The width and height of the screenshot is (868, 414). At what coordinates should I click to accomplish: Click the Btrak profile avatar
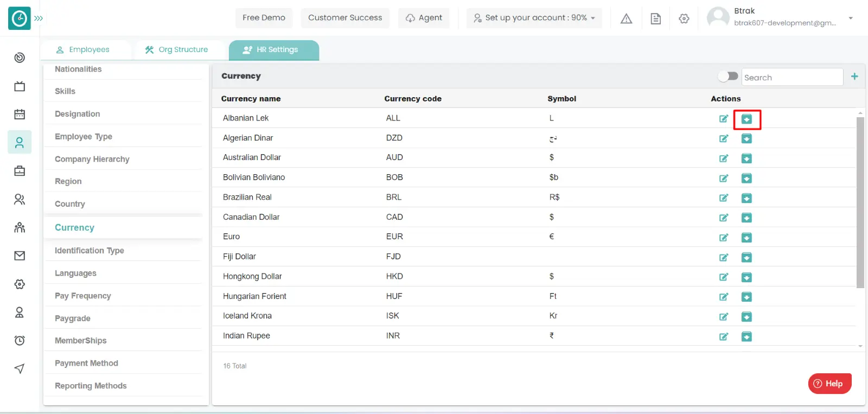click(718, 17)
